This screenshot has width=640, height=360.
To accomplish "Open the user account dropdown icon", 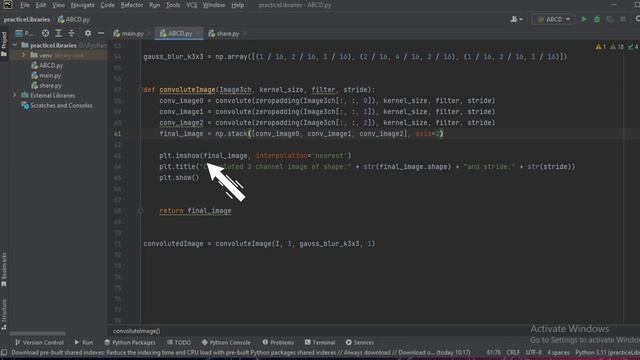I will pyautogui.click(x=516, y=19).
